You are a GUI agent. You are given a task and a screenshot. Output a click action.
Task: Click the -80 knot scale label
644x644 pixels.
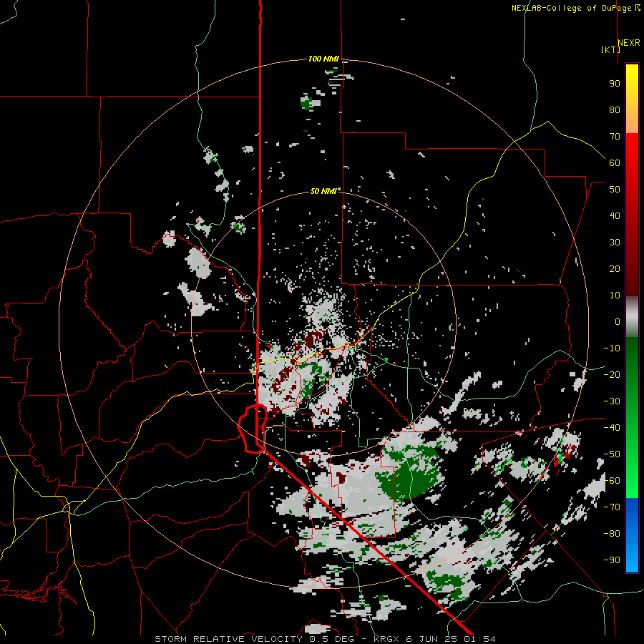pyautogui.click(x=612, y=534)
